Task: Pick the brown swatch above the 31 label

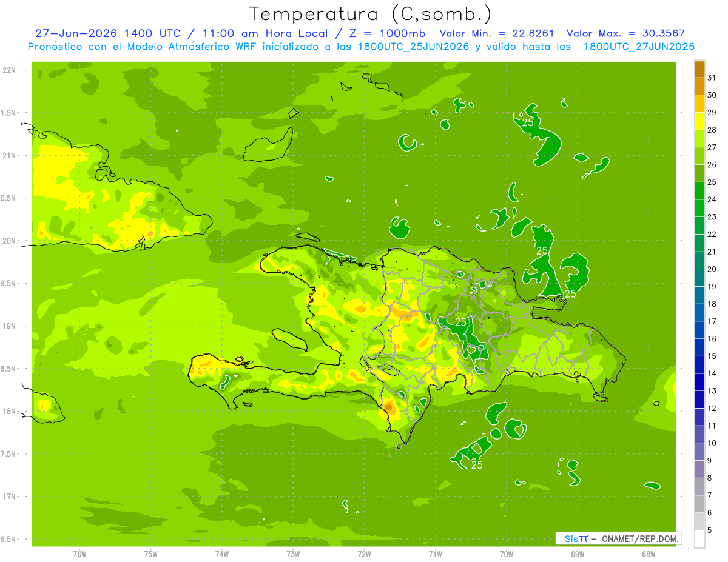Action: (x=699, y=69)
